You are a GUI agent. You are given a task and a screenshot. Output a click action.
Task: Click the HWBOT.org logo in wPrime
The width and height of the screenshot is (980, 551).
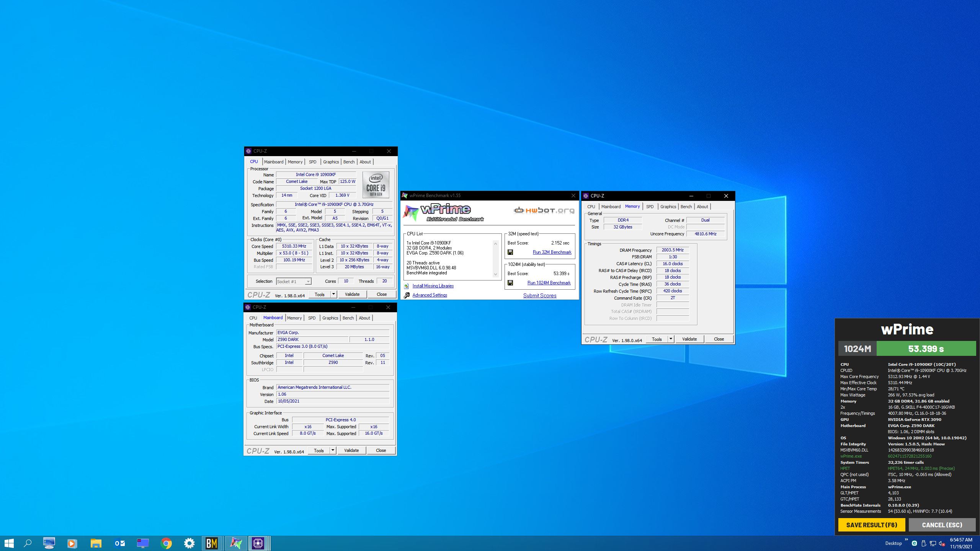[544, 210]
